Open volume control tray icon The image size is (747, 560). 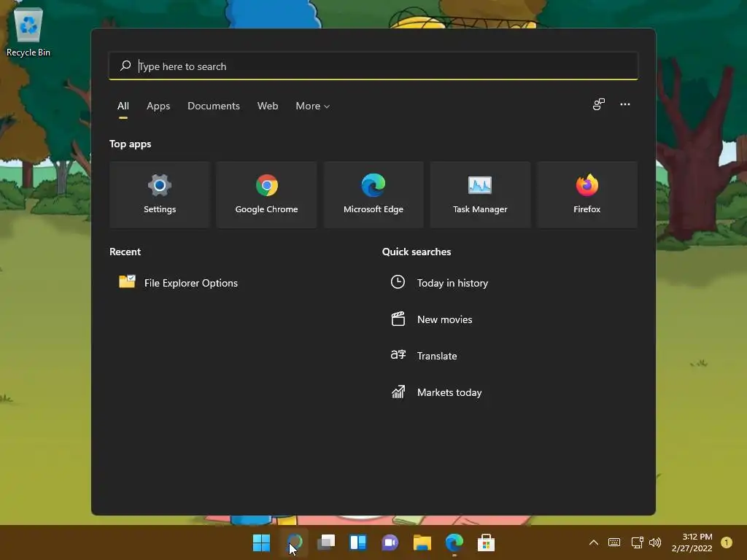[655, 542]
